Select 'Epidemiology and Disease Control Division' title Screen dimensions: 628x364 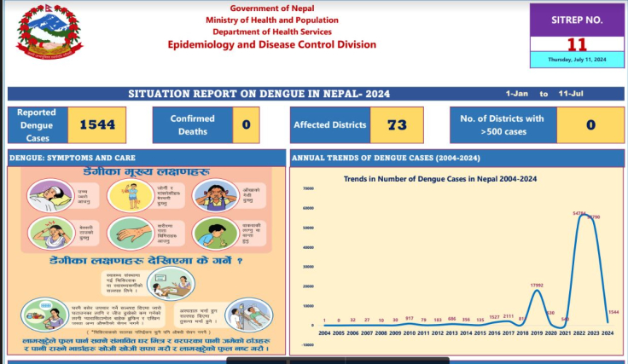tap(272, 44)
